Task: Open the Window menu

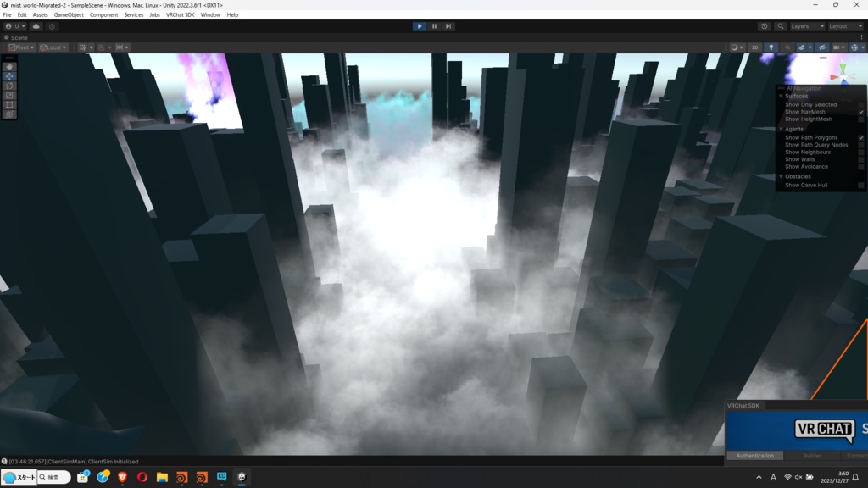Action: 210,15
